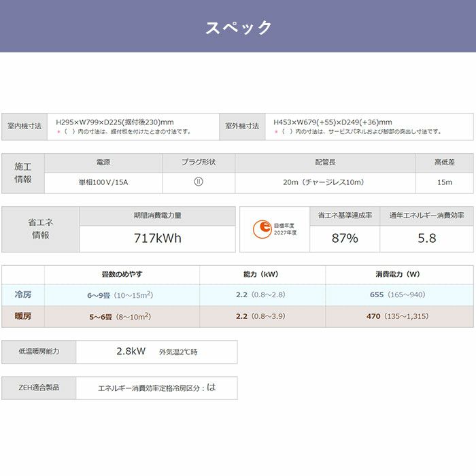
Task: Select the 暖房 row label
Action: (x=23, y=316)
